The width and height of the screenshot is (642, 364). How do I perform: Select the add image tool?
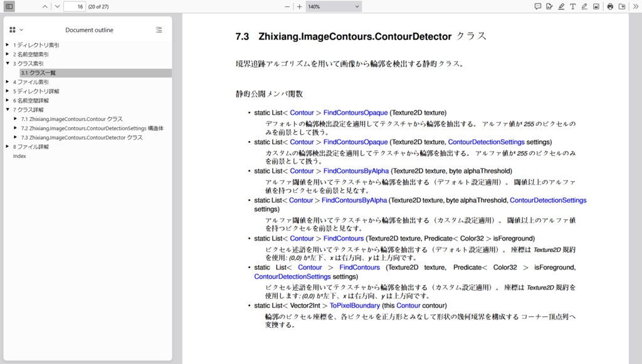coord(596,6)
